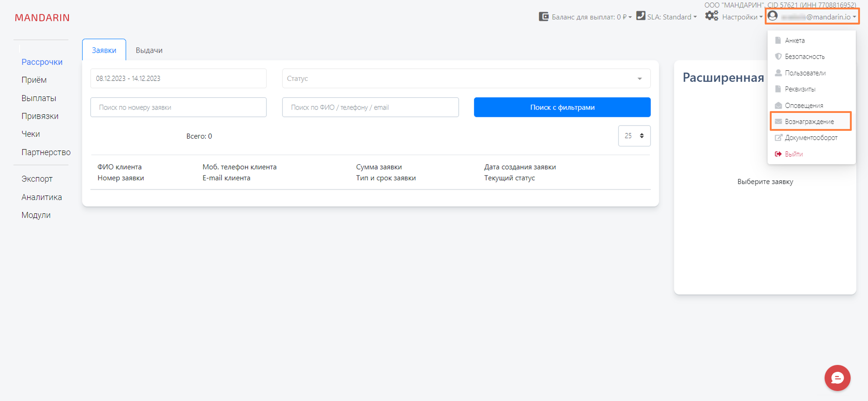Screen dimensions: 868x401
Task: Click the SLA phone icon
Action: 641,16
